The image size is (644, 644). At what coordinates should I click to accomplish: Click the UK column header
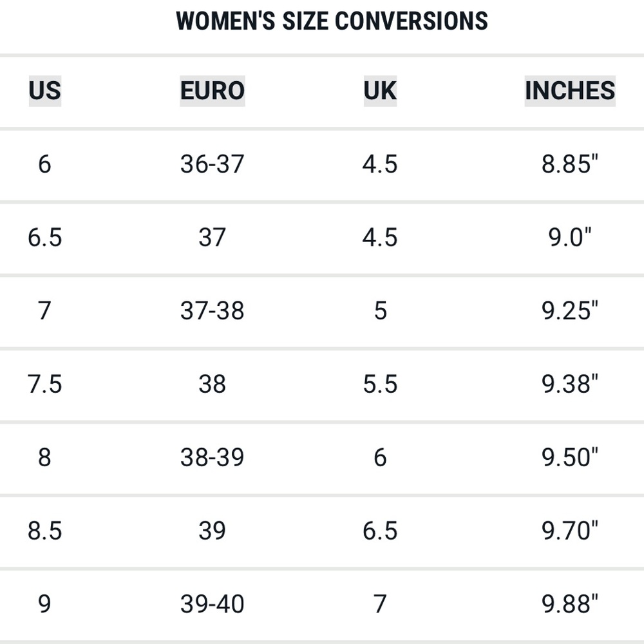[x=380, y=91]
